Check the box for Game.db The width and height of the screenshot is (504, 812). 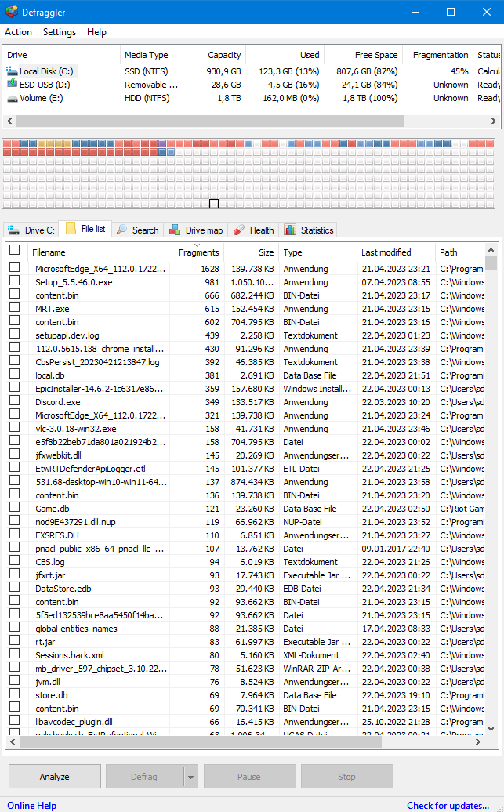[15, 507]
